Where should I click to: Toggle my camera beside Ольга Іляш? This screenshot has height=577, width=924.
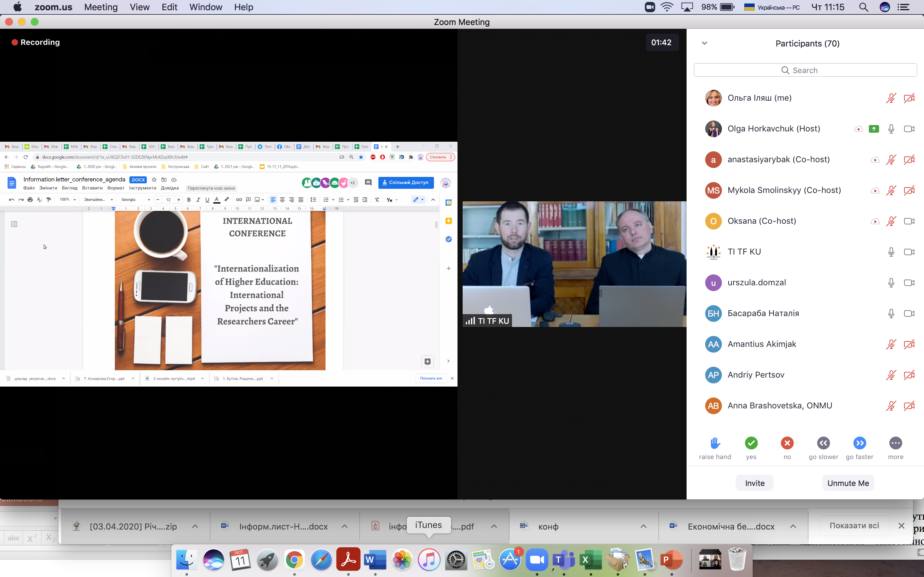click(x=909, y=98)
